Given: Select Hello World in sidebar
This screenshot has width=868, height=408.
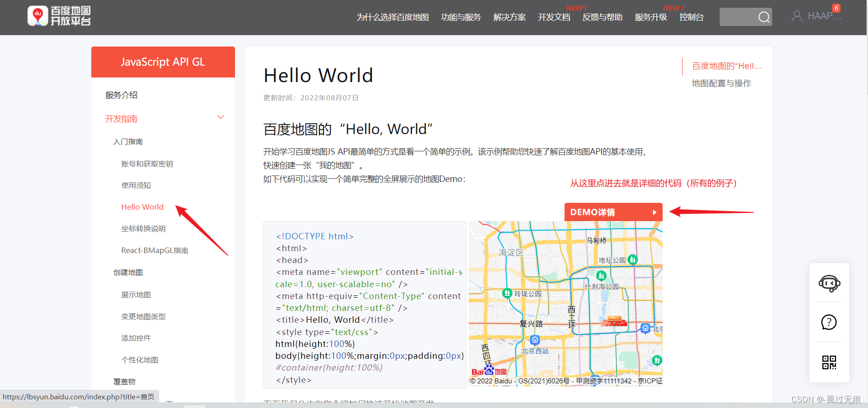Looking at the screenshot, I should pos(142,207).
